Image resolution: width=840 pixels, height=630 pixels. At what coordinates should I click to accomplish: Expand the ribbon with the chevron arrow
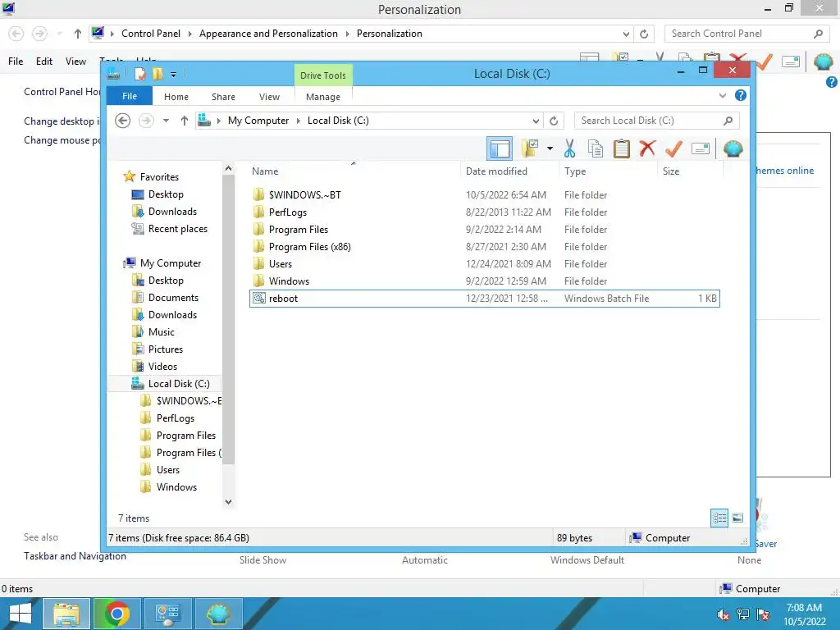(x=722, y=95)
